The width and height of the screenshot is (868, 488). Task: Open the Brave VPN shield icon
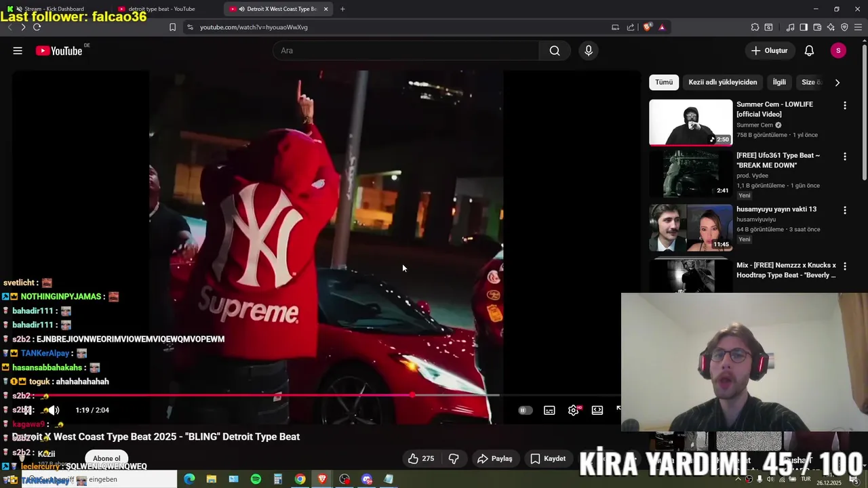(844, 27)
